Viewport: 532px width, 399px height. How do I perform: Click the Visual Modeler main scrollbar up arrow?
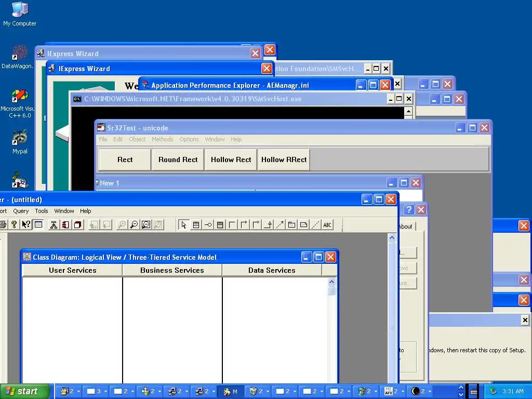(392, 238)
